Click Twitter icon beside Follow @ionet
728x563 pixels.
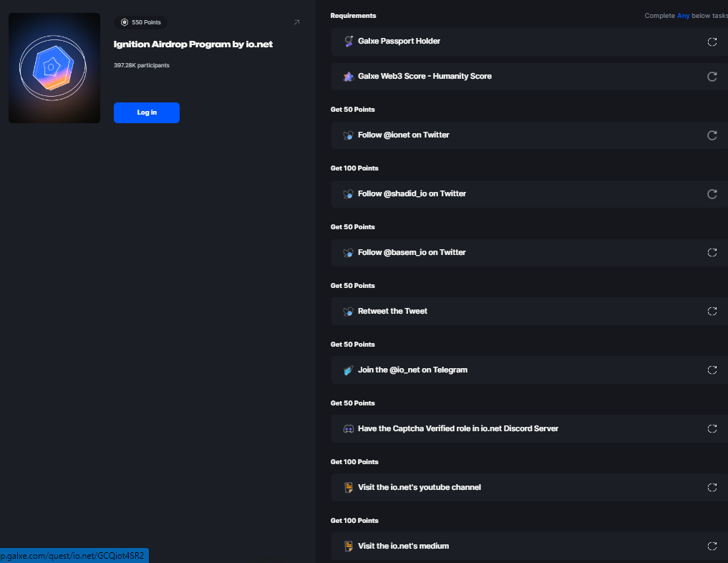pos(348,135)
